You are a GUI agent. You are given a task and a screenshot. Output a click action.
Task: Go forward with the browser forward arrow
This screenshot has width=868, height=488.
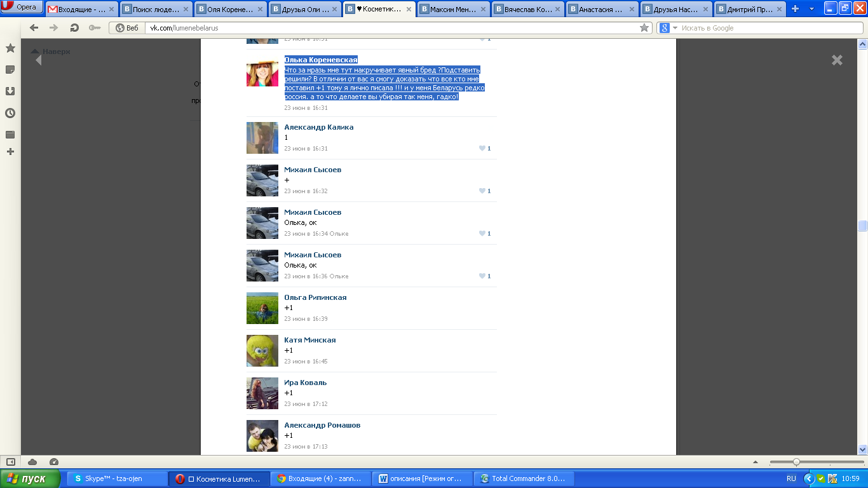tap(53, 28)
